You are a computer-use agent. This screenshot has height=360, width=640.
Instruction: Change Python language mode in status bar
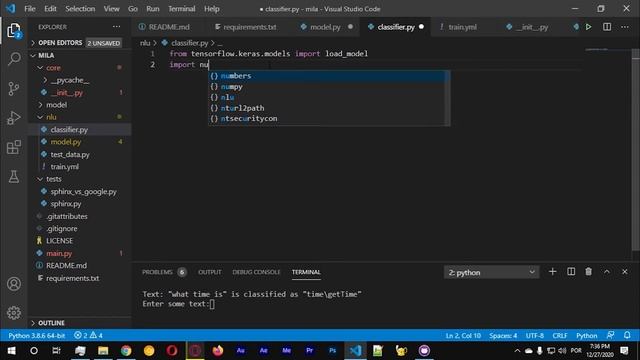click(587, 335)
